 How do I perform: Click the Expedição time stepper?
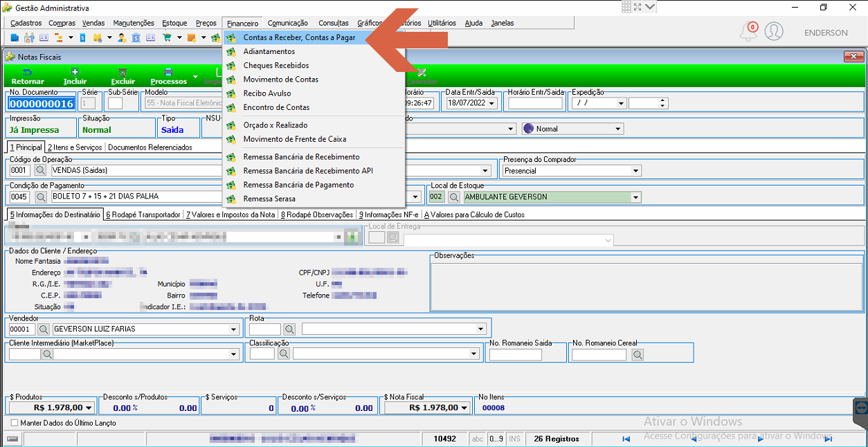[663, 103]
